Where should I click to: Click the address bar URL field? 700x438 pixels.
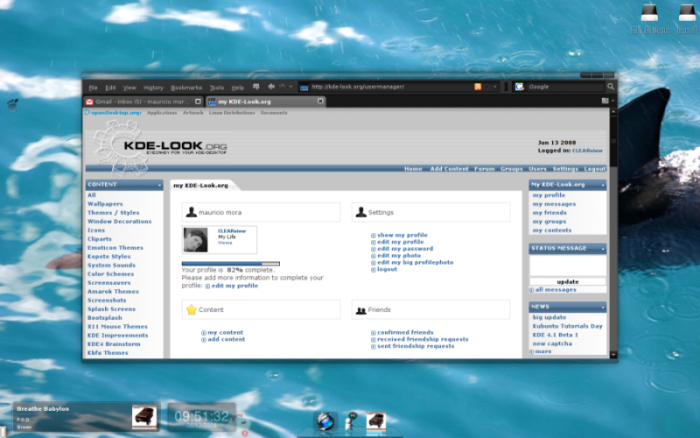(x=391, y=87)
